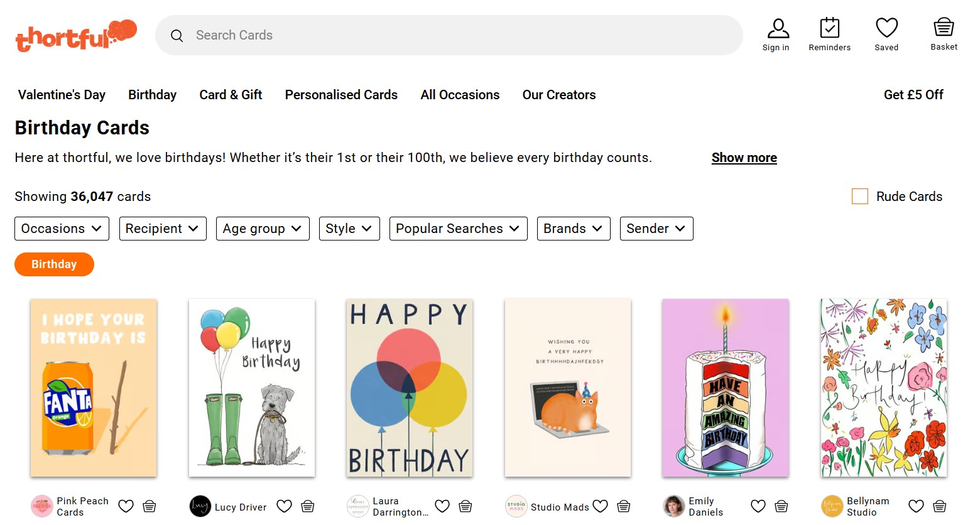Click the search magnifier icon
Viewport: 980px width, 525px height.
tap(177, 35)
